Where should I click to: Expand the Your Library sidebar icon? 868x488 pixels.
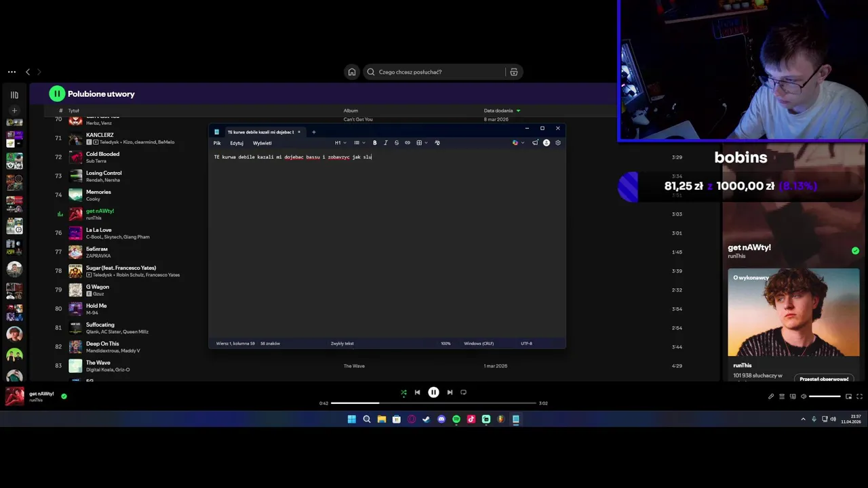click(x=14, y=95)
